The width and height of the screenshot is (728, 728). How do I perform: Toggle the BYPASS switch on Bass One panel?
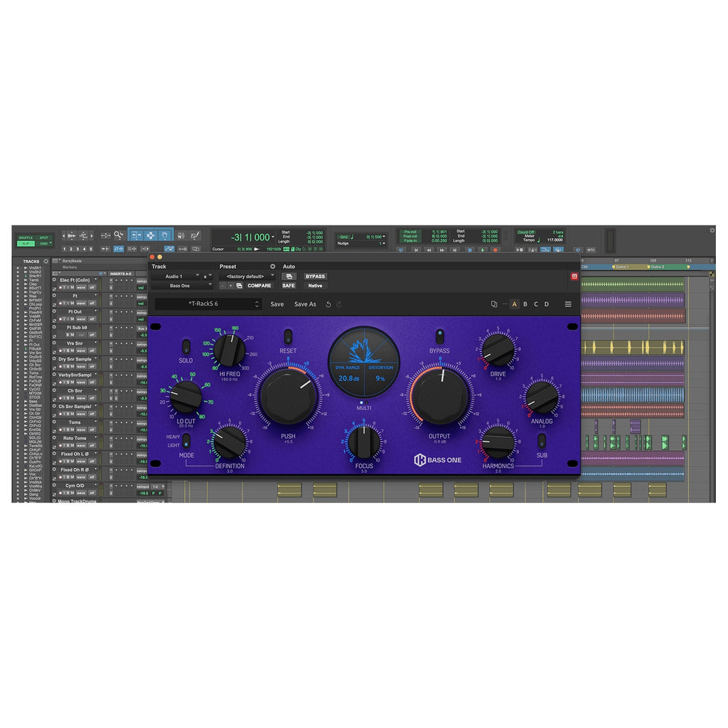pos(439,336)
